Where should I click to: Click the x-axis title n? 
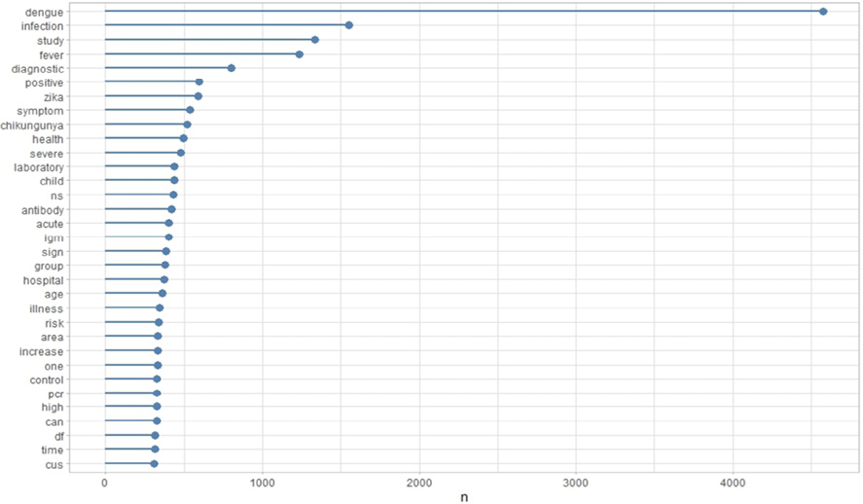coord(466,495)
